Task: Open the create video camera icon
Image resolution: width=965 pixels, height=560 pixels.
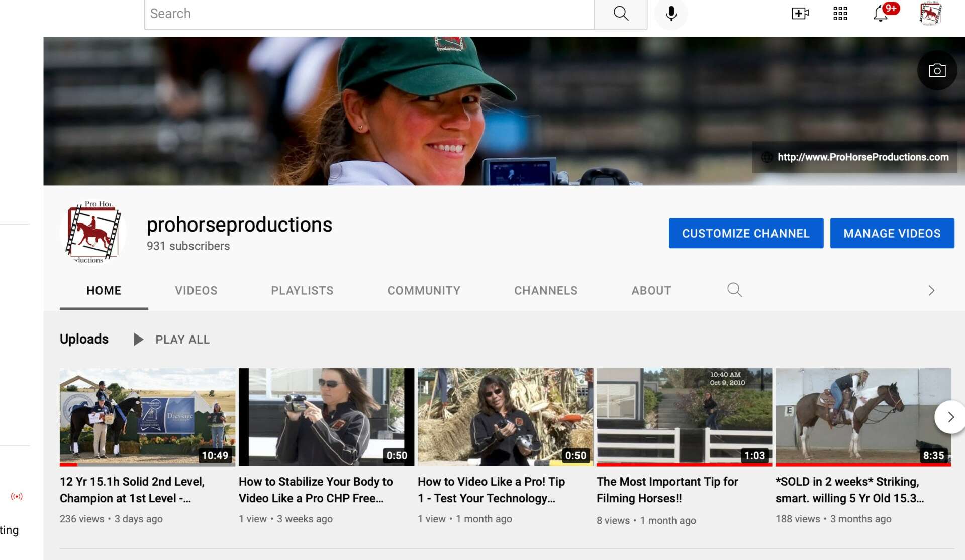Action: (x=800, y=14)
